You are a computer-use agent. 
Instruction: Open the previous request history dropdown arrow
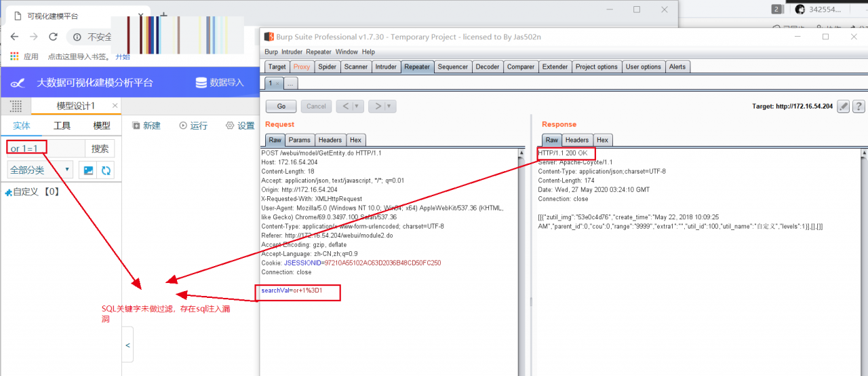click(x=357, y=106)
